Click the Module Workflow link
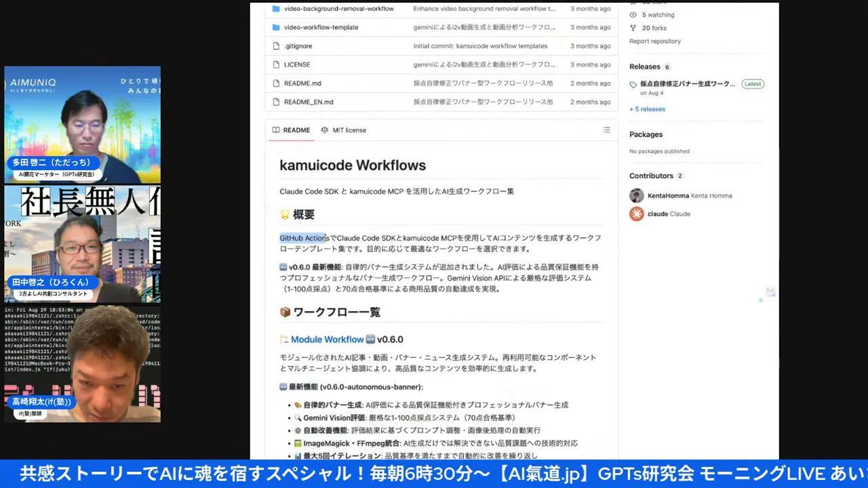 328,340
